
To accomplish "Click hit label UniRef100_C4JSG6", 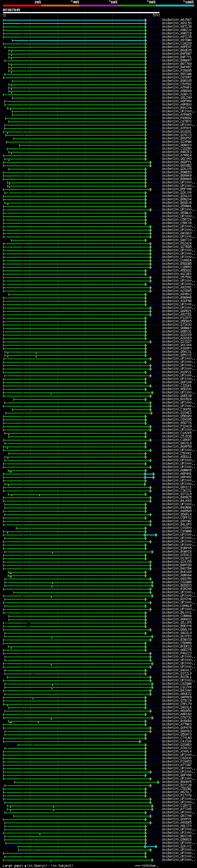I will coord(177,741).
